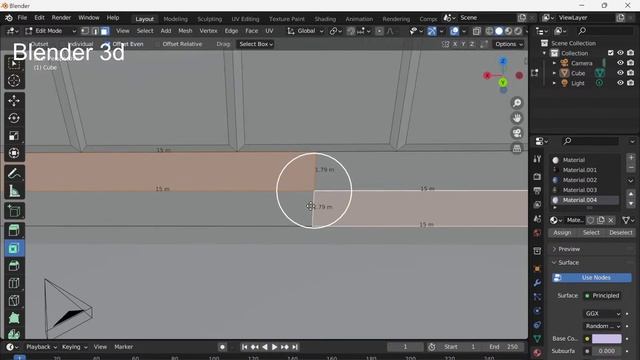Select the Inset Faces tool
The height and width of the screenshot is (360, 640).
[x=14, y=248]
